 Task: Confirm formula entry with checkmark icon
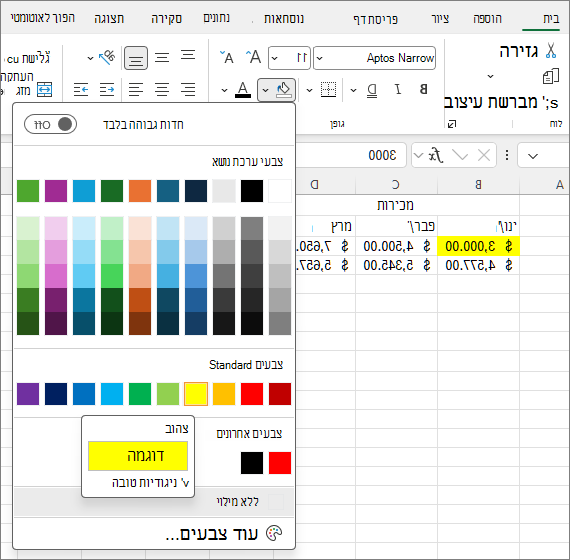coord(460,156)
